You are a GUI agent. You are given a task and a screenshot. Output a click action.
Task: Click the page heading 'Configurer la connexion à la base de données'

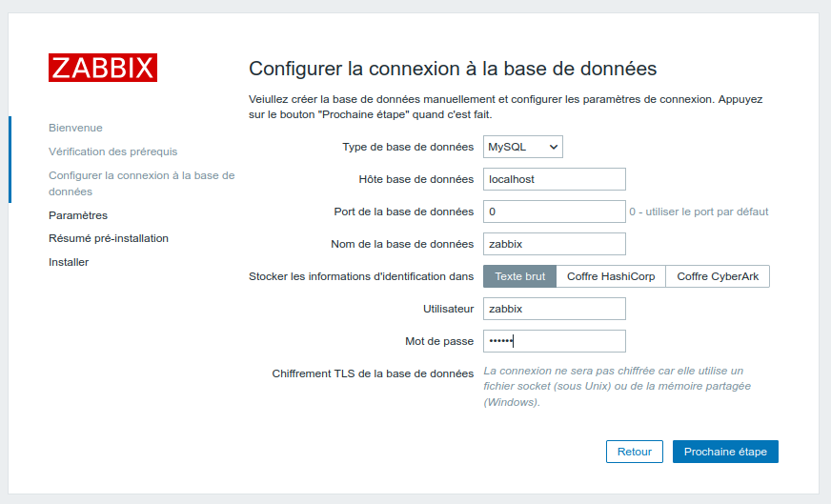pyautogui.click(x=453, y=69)
